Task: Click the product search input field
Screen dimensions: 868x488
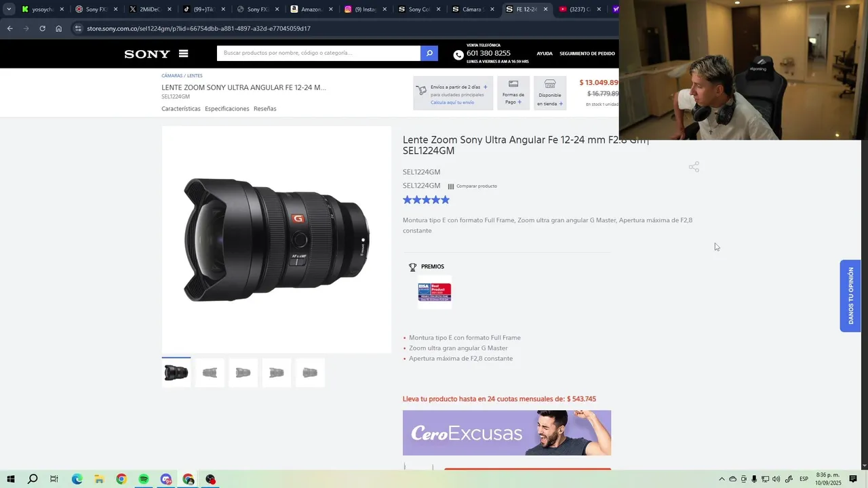Action: (x=319, y=53)
